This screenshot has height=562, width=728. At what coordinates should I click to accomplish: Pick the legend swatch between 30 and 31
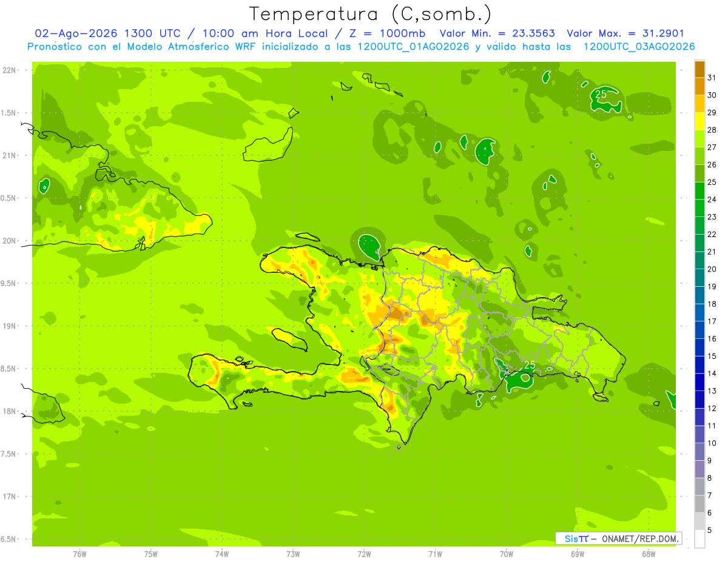pyautogui.click(x=699, y=87)
